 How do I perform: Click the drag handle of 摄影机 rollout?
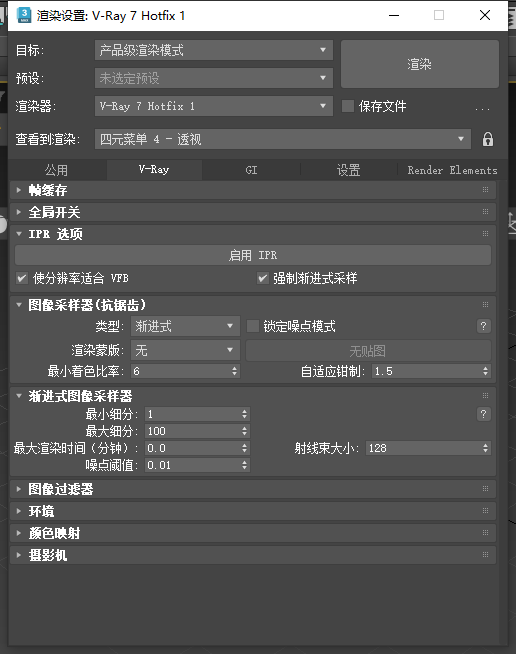485,555
